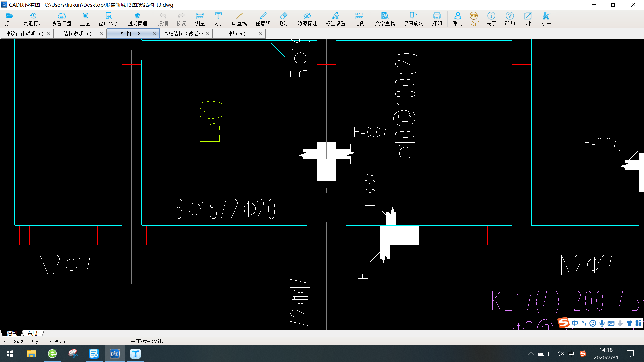This screenshot has width=644, height=362.
Task: Open 文字查找 text search
Action: tap(385, 19)
